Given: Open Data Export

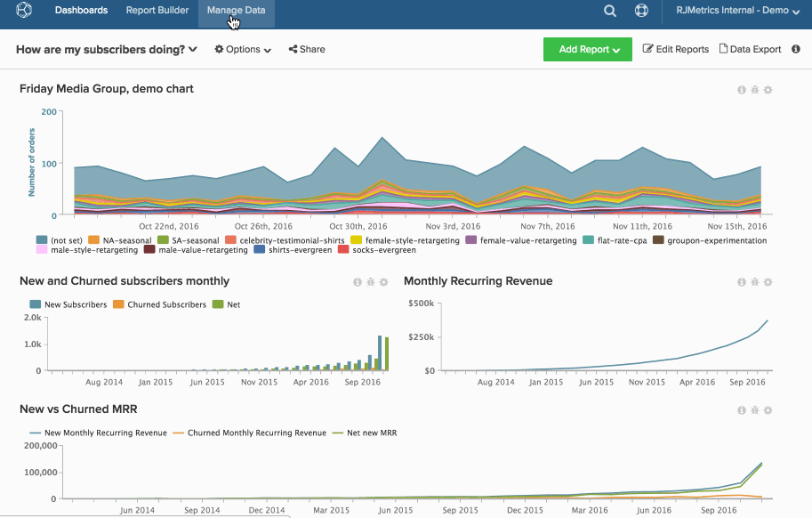Looking at the screenshot, I should coord(750,49).
